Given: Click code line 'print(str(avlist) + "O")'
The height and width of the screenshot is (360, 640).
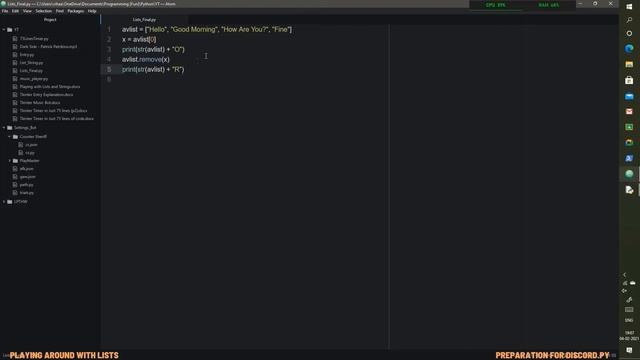Looking at the screenshot, I should click(x=153, y=49).
